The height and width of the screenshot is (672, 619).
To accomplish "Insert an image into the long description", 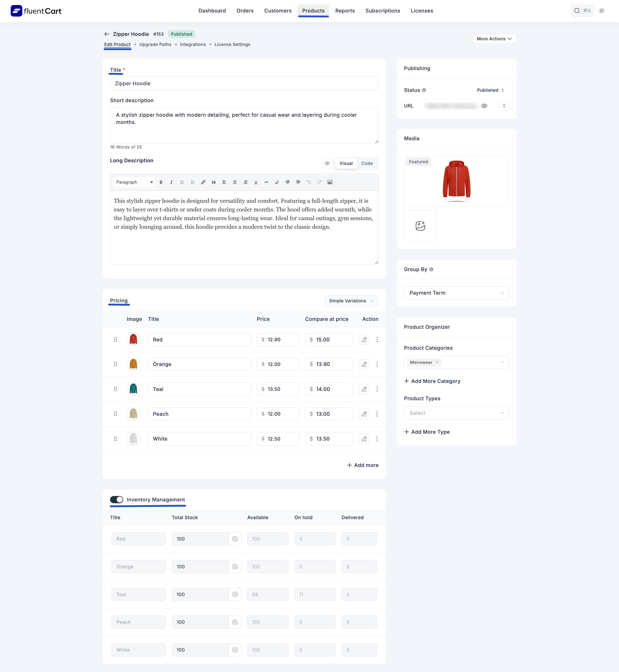I will [330, 182].
